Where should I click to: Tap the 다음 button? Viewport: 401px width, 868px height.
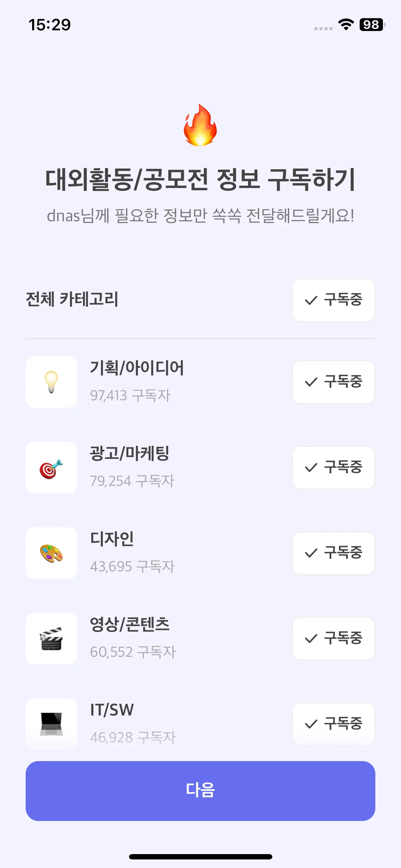click(200, 791)
